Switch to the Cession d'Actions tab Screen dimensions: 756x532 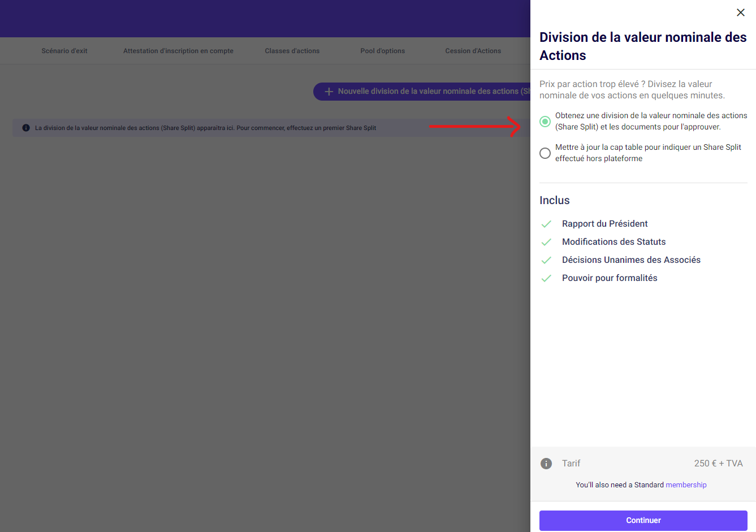(473, 51)
